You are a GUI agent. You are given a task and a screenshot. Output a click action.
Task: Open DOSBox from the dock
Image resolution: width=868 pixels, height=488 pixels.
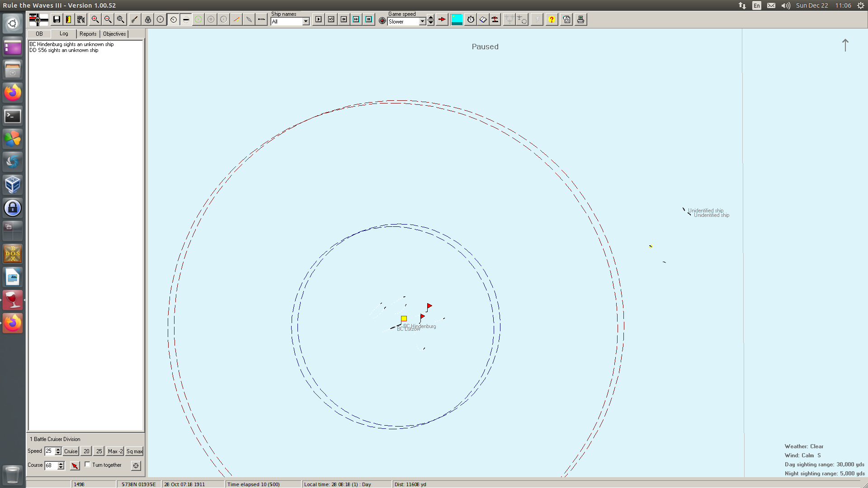pyautogui.click(x=13, y=254)
